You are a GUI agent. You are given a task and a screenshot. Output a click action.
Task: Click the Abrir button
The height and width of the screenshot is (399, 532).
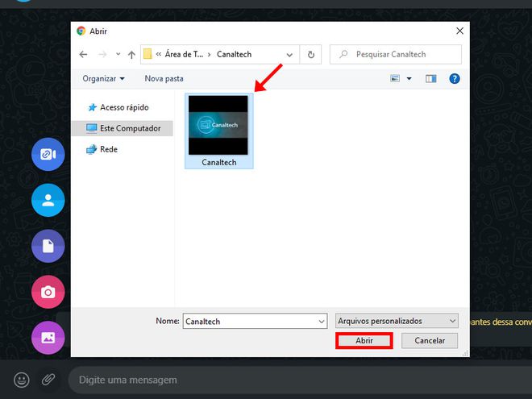click(364, 340)
